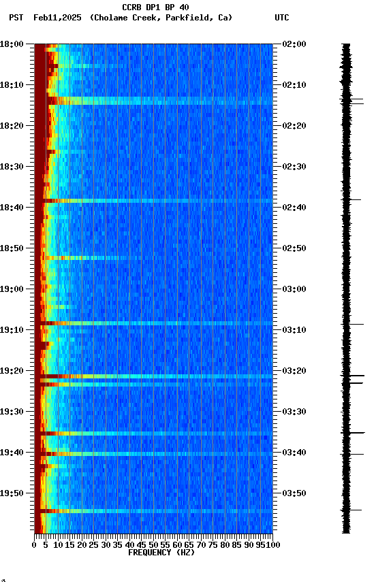The height and width of the screenshot is (588, 376).
Task: Click the 18:50 PST time label
Action: tap(12, 248)
